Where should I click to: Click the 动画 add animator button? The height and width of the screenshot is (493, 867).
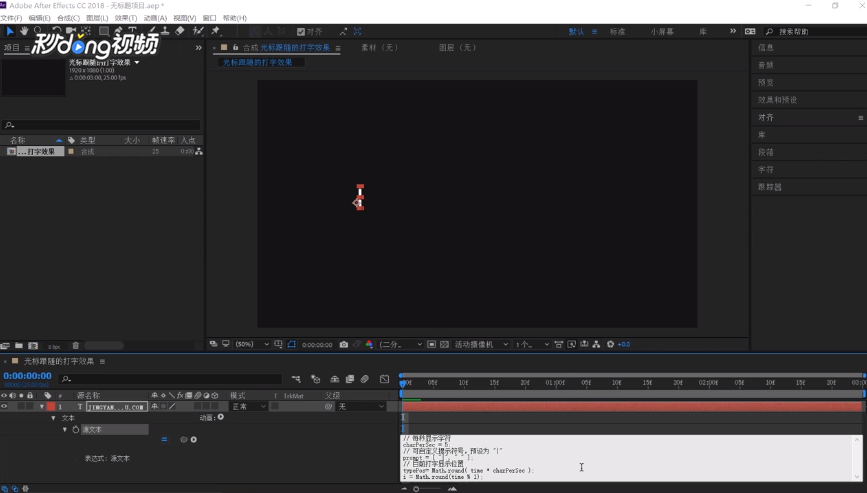221,417
